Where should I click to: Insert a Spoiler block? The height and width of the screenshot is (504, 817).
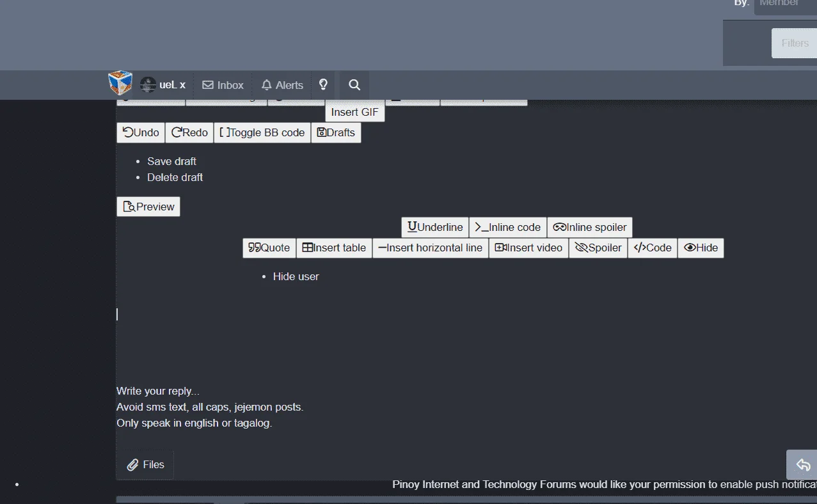tap(598, 248)
